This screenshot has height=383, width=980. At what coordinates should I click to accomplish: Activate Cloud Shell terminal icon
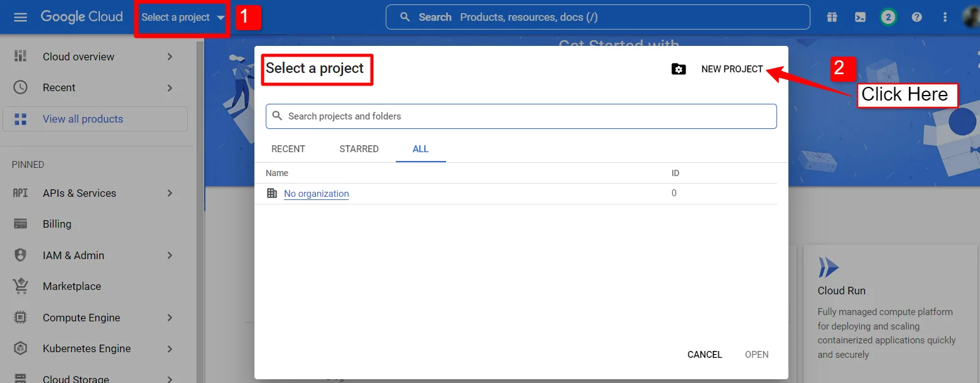[x=860, y=17]
